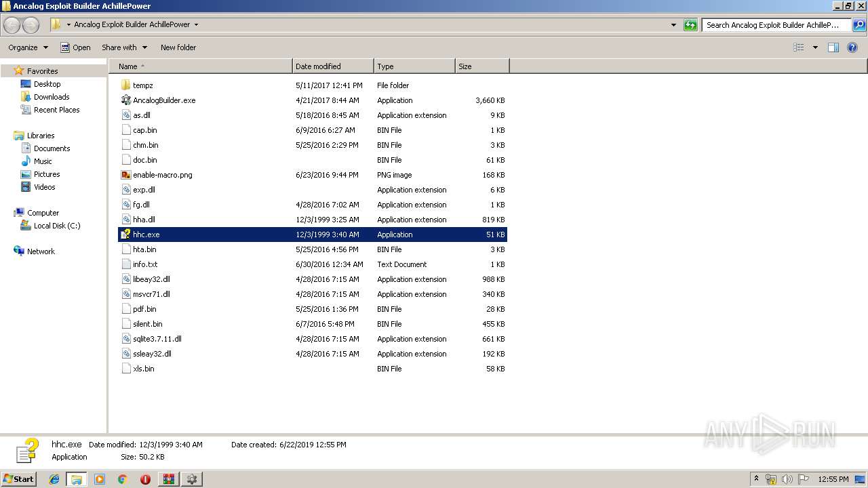
Task: Open Libraries in the navigation pane
Action: pyautogui.click(x=41, y=136)
